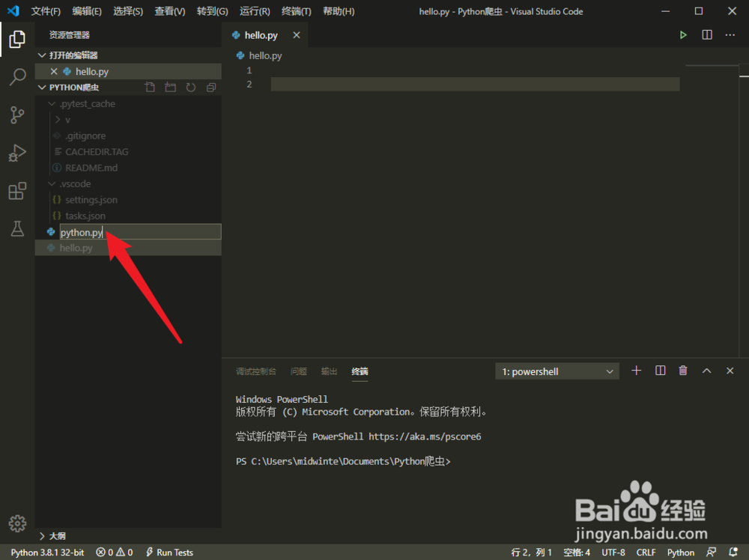Create a new folder in PYTHON爬虫
Screen dimensions: 749x560
pyautogui.click(x=170, y=88)
